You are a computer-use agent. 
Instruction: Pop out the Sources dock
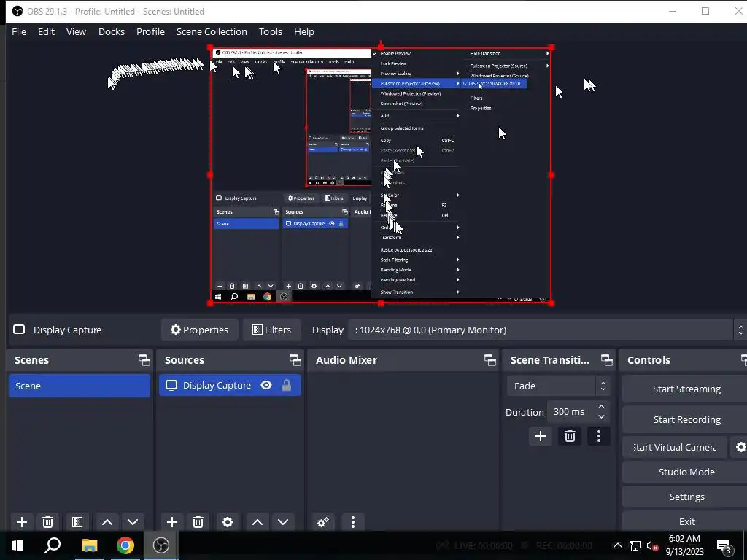tap(295, 360)
